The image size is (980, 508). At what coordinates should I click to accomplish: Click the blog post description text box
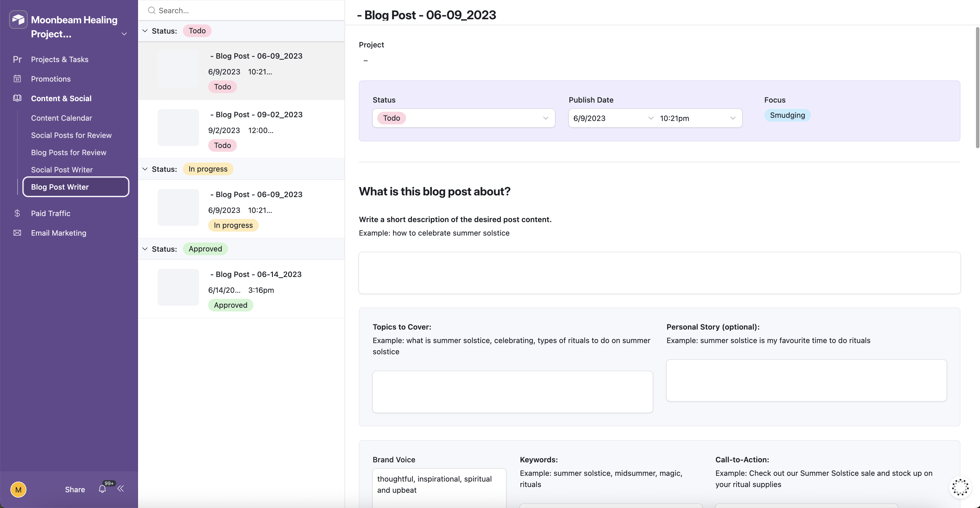click(659, 273)
